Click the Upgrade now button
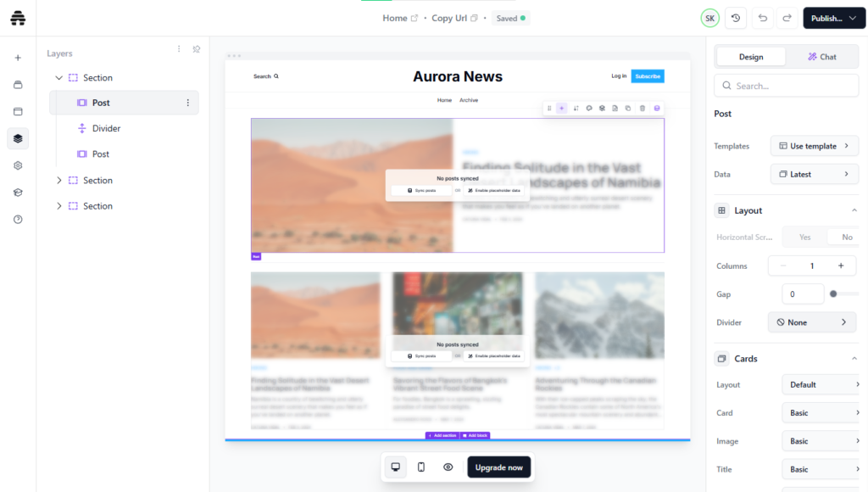 point(498,467)
